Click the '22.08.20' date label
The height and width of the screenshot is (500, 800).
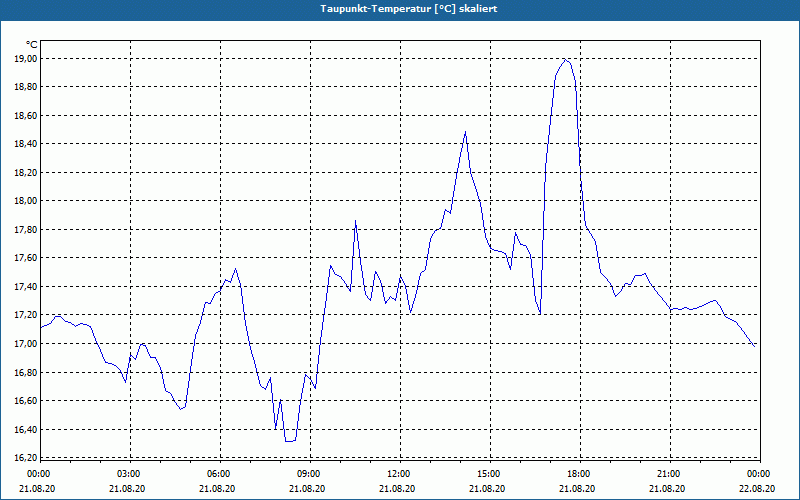[x=758, y=488]
